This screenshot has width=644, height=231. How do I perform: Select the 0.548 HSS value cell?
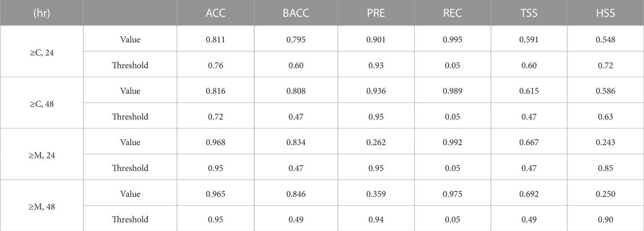[606, 39]
